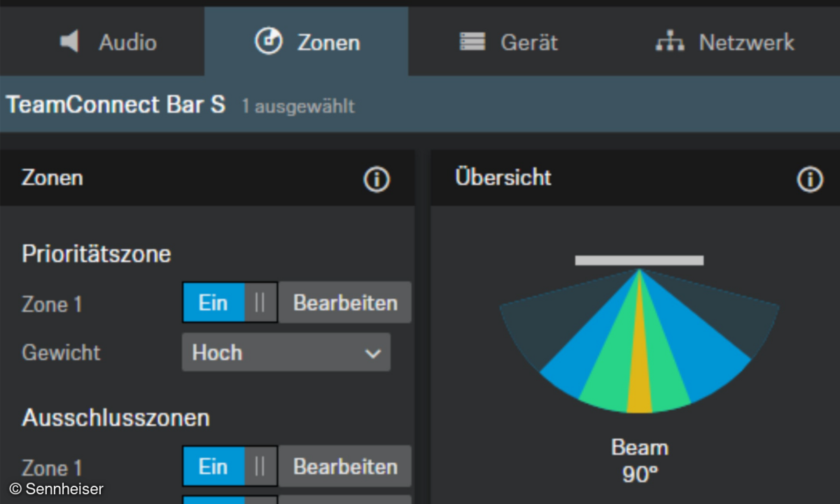Click the speaker icon in Audio tab
This screenshot has height=504, width=840.
click(70, 42)
